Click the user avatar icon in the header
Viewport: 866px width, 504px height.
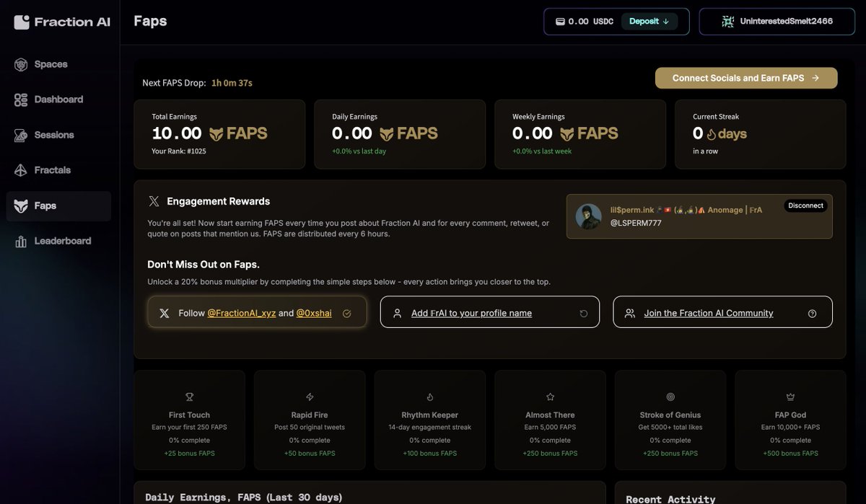pos(727,22)
